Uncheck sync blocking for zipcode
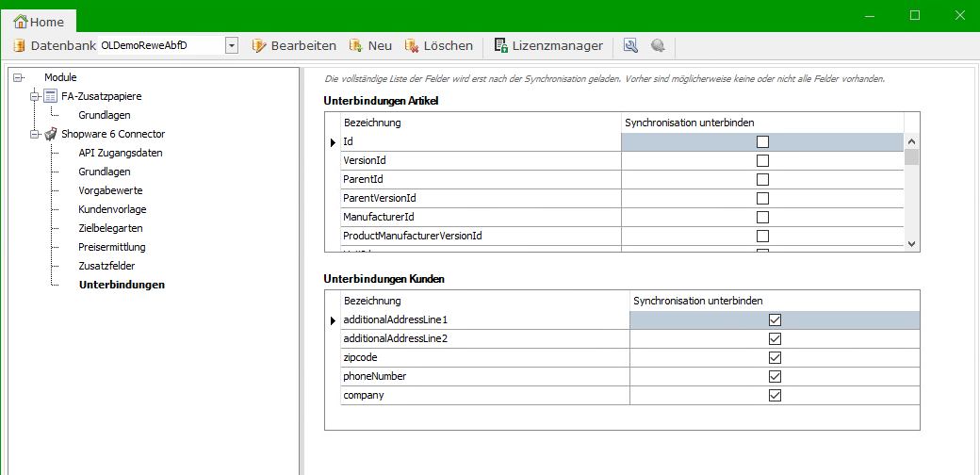Screen dimensions: 980x475 775,357
